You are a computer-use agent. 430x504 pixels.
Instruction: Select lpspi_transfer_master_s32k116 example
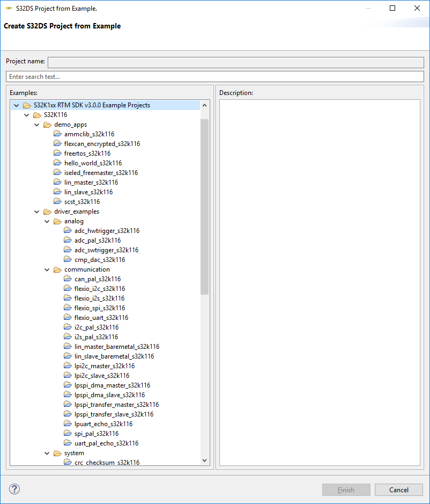click(117, 404)
